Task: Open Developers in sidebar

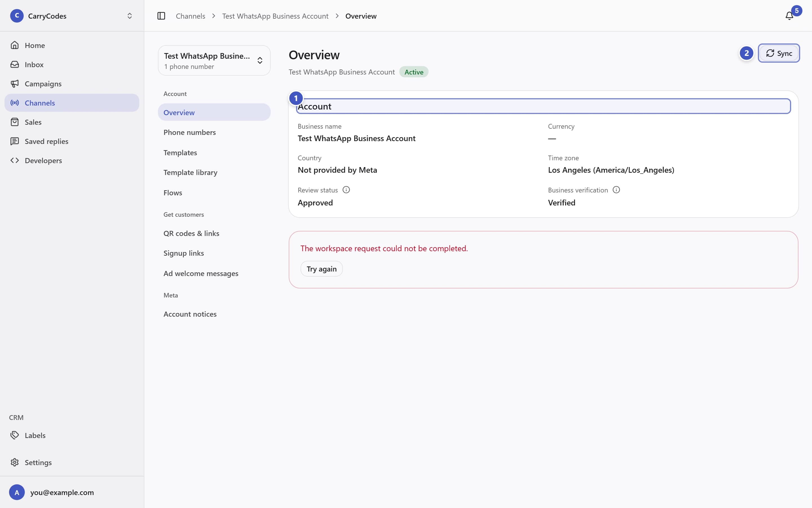Action: (x=72, y=160)
